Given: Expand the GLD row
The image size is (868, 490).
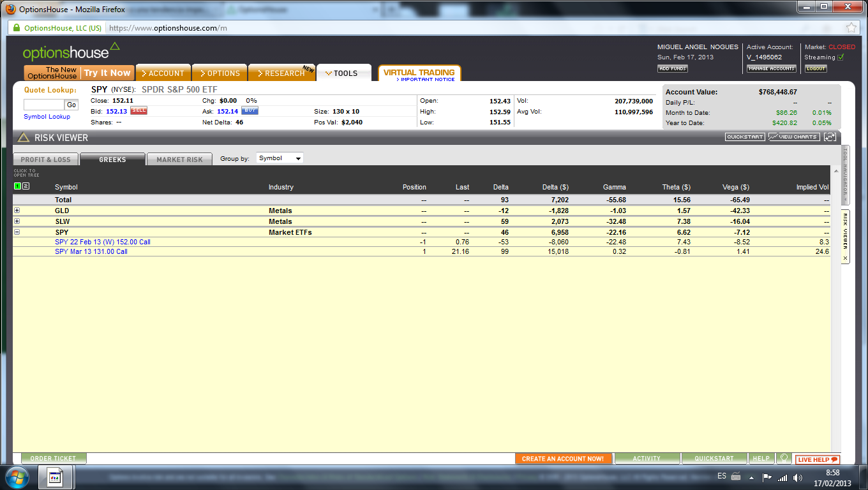Looking at the screenshot, I should 17,211.
